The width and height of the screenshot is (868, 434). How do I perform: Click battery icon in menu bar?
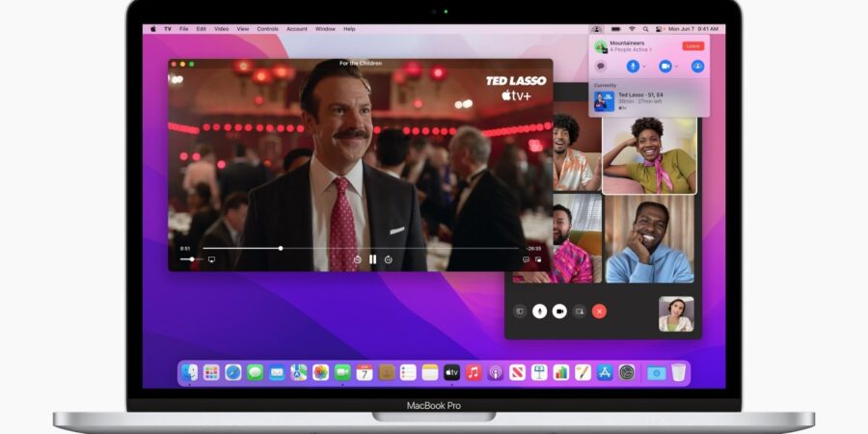point(615,29)
